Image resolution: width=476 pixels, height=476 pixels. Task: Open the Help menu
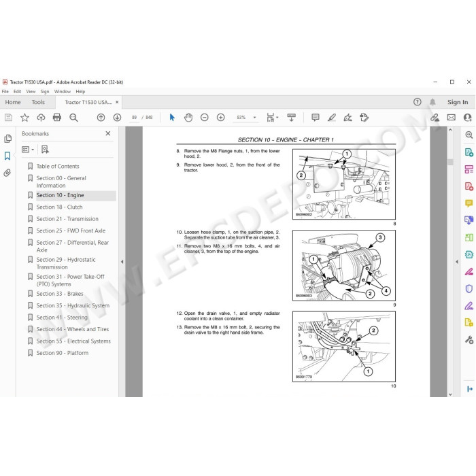click(80, 91)
